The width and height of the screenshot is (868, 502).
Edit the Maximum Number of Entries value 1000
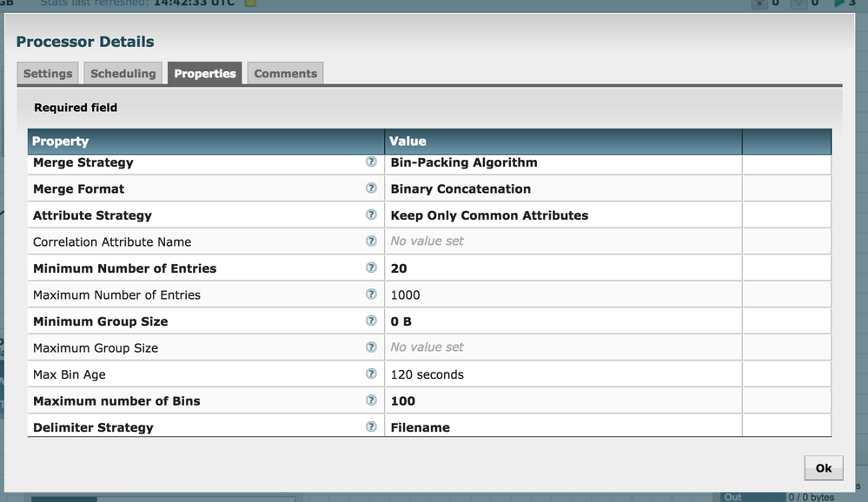point(564,295)
